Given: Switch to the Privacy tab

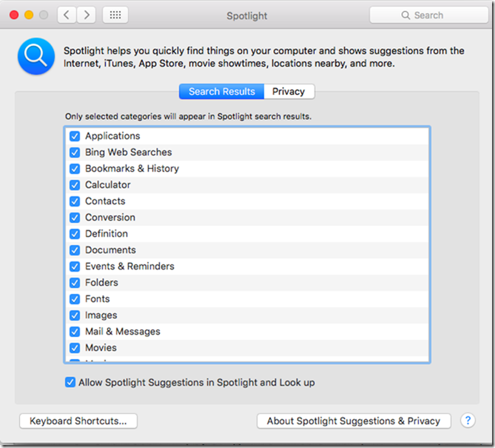Looking at the screenshot, I should 289,92.
